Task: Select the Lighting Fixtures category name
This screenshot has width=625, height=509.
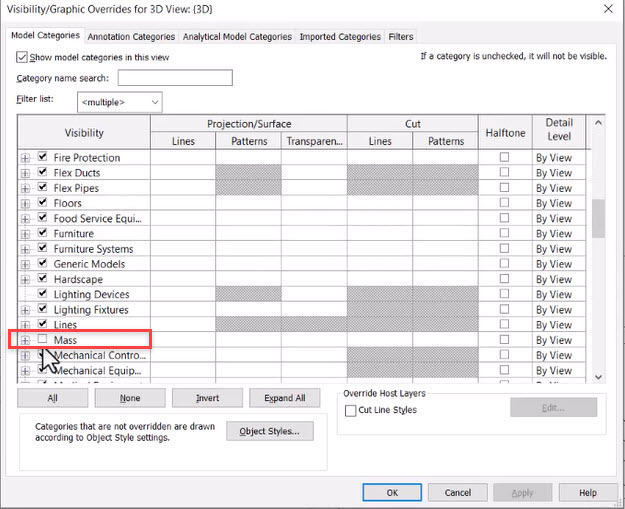Action: pyautogui.click(x=91, y=310)
